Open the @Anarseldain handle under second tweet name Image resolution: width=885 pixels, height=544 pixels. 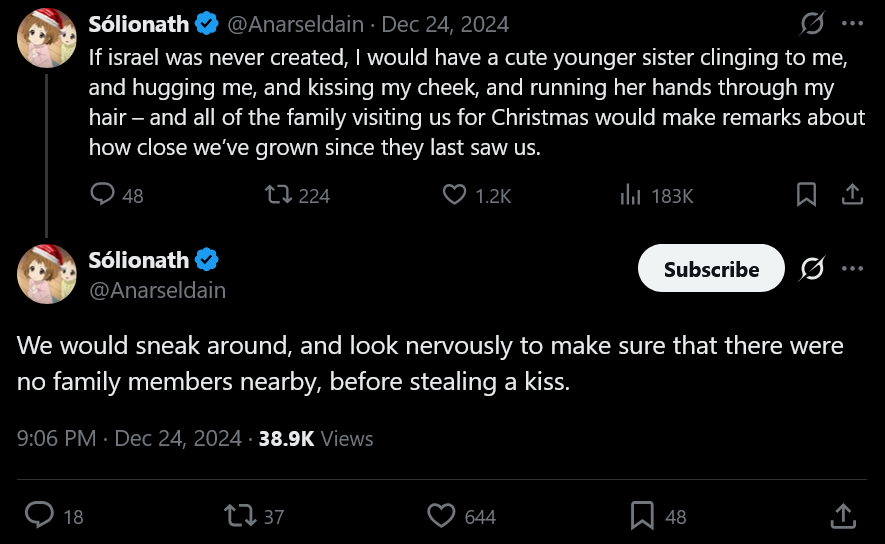157,291
